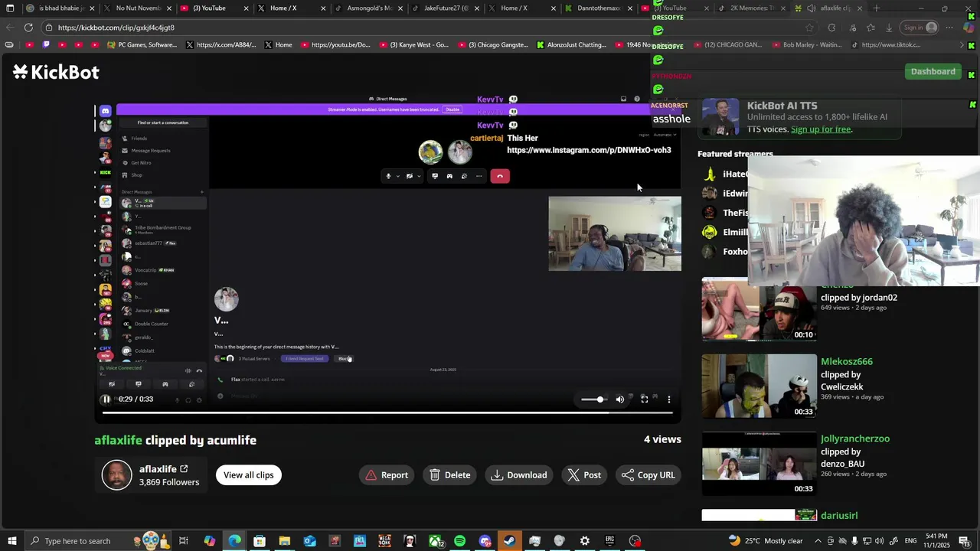Enter fullscreen in the clip player
The height and width of the screenshot is (551, 980).
point(645,399)
